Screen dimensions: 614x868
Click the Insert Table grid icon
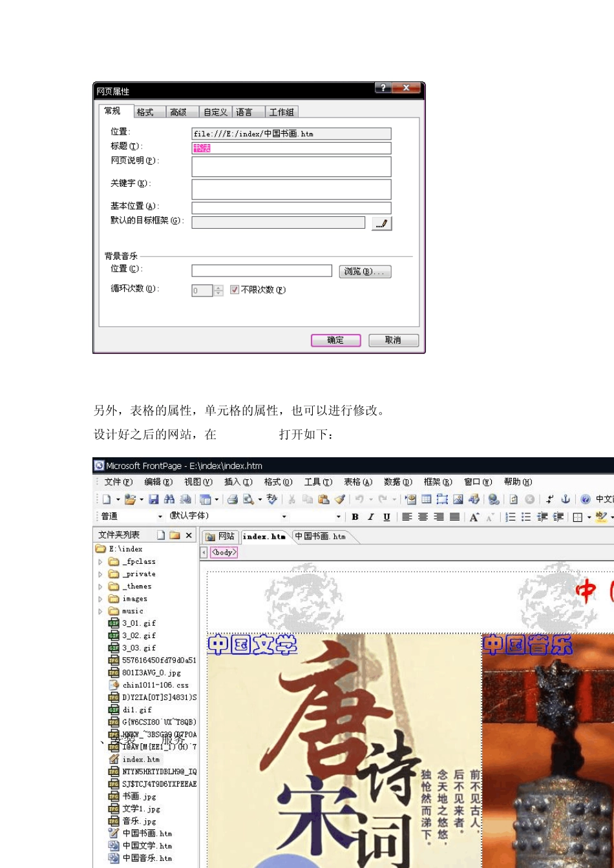[x=427, y=499]
